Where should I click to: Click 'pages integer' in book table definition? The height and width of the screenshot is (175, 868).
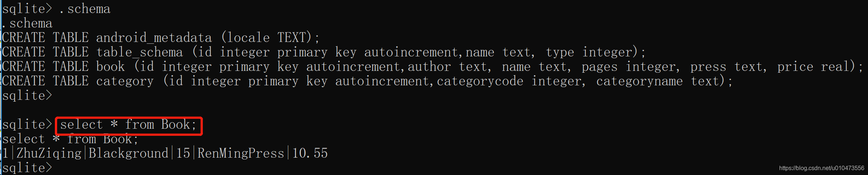coord(629,67)
